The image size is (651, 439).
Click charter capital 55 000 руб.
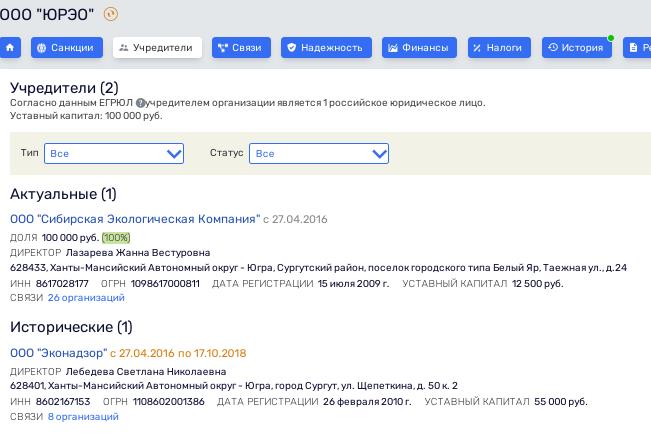[560, 402]
